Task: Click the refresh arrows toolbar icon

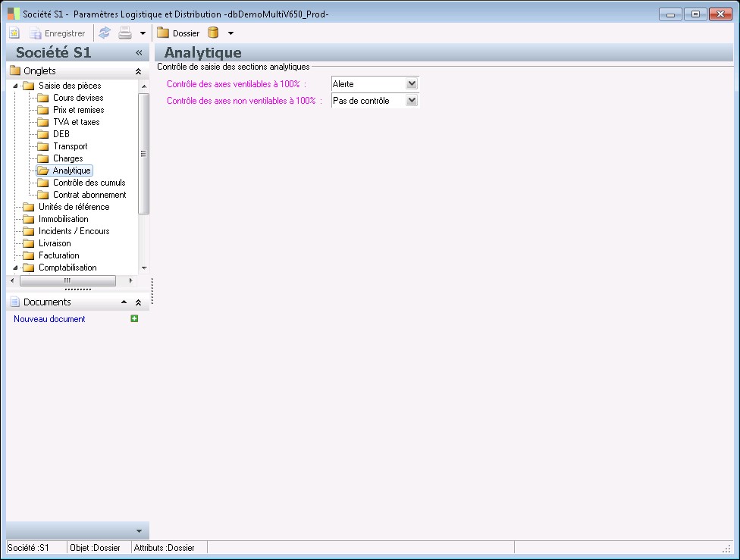Action: [105, 33]
